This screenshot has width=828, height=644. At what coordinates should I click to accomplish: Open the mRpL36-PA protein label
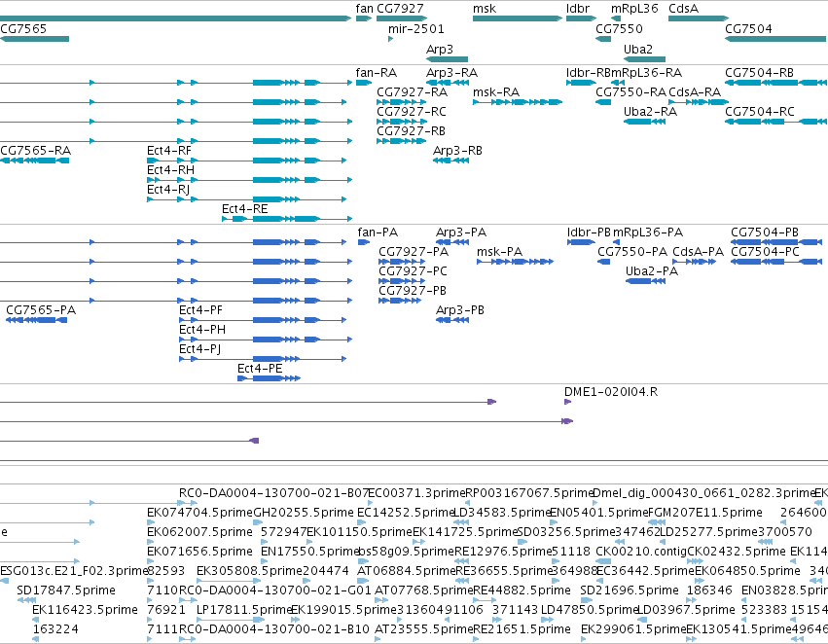coord(647,233)
